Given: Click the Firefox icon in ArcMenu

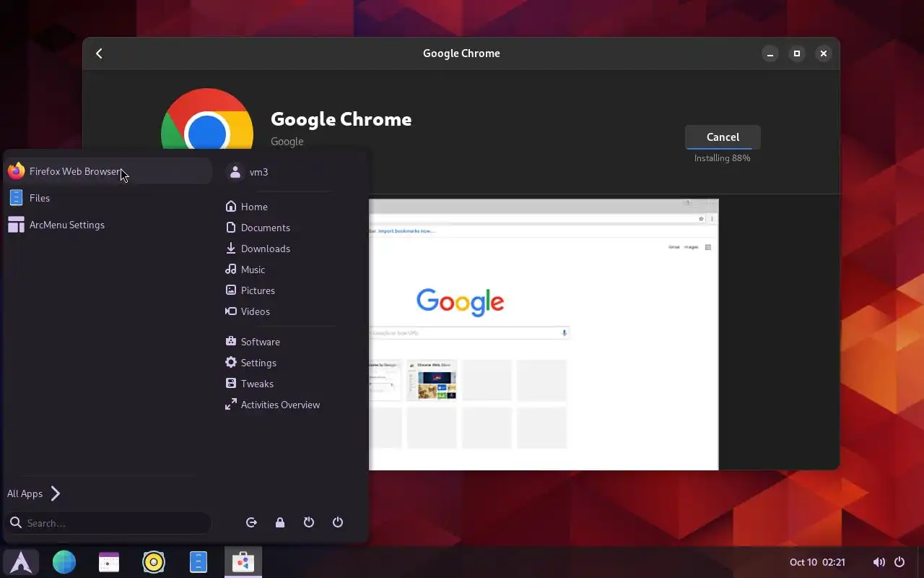Looking at the screenshot, I should [x=16, y=171].
